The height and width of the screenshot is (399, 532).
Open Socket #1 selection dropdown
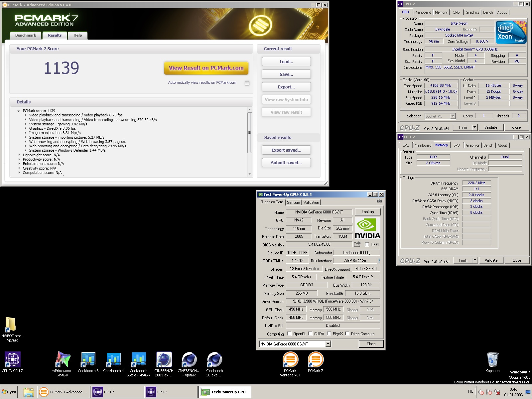click(x=453, y=116)
